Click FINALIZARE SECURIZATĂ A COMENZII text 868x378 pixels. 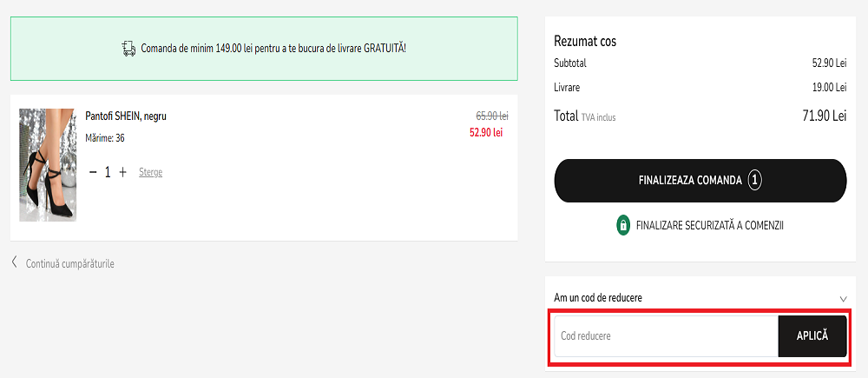pos(709,225)
